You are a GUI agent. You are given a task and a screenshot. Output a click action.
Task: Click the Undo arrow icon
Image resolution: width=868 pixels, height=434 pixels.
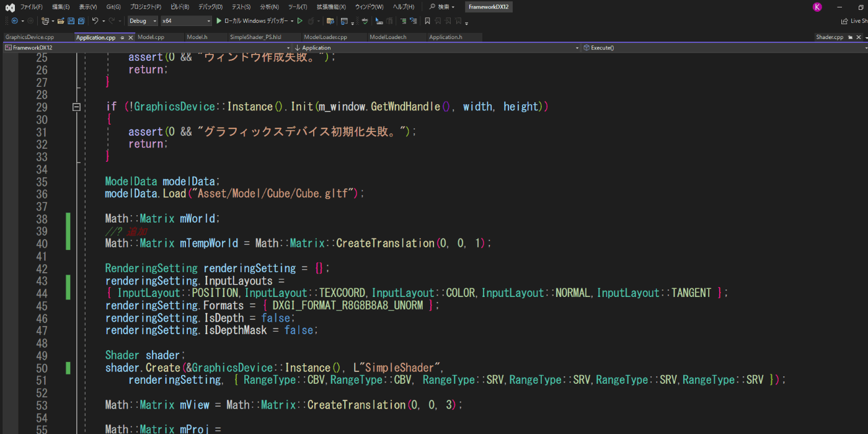click(95, 21)
